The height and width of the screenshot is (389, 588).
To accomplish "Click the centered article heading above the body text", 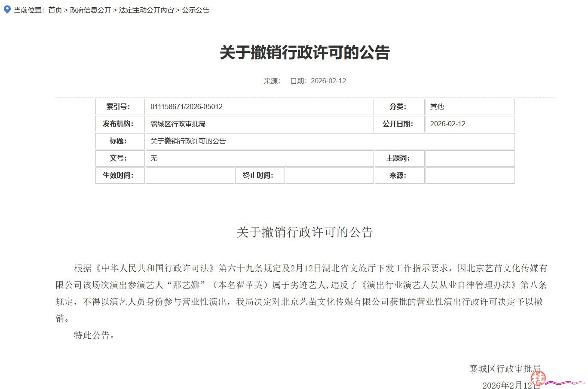I will (305, 232).
